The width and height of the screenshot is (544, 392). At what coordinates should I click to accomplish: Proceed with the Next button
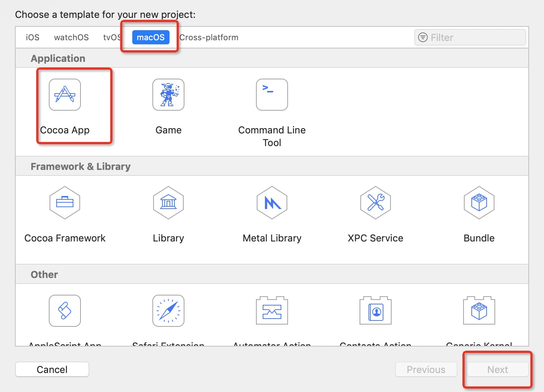tap(498, 369)
